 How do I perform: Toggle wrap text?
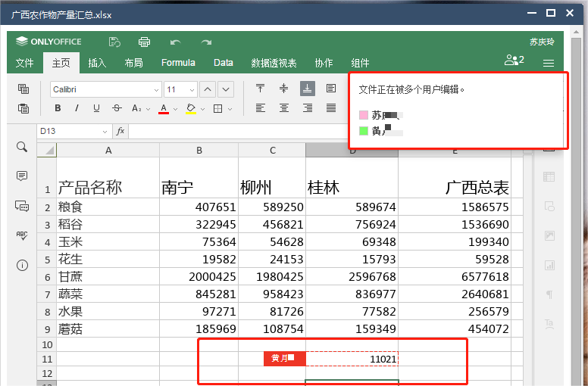click(330, 89)
